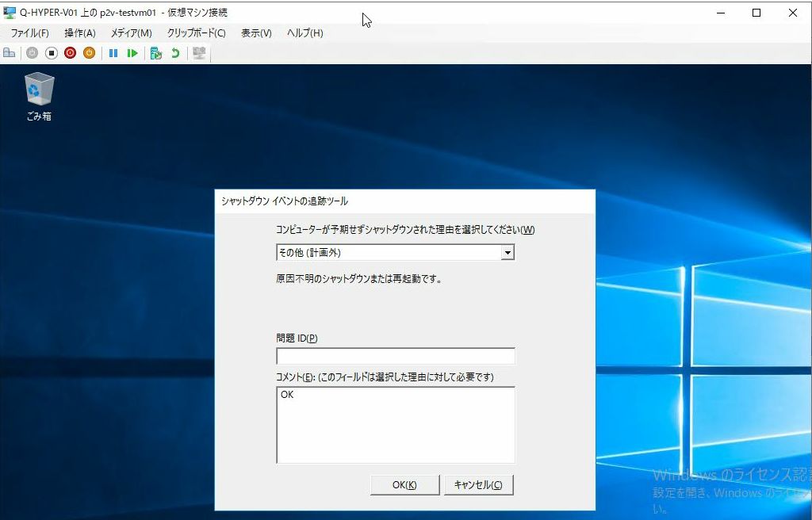Click the 問題 ID input field
This screenshot has width=812, height=520.
[x=396, y=357]
